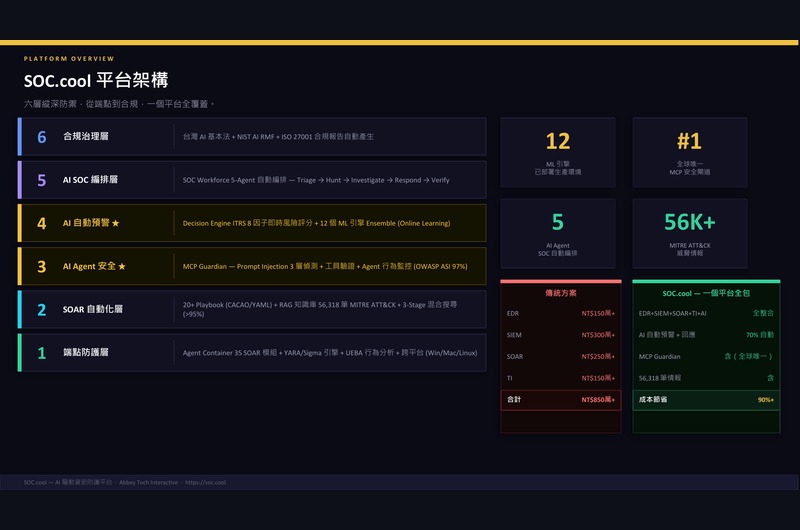
Task: Click the NT$150萬+ price in the EDR row
Action: (598, 313)
